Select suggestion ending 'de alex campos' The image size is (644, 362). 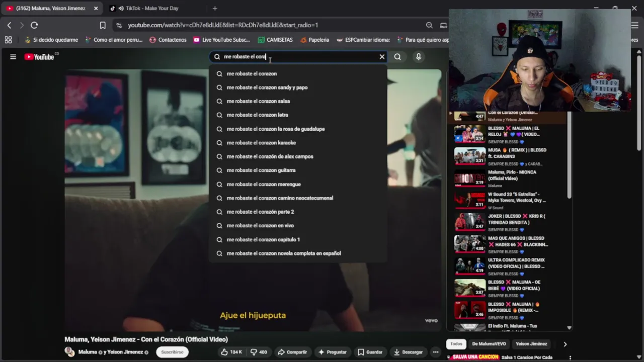point(298,156)
